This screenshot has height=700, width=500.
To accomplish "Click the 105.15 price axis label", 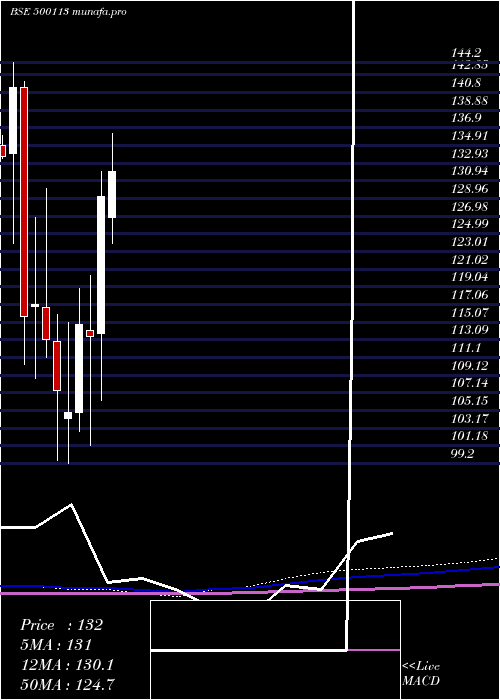I will [x=470, y=401].
